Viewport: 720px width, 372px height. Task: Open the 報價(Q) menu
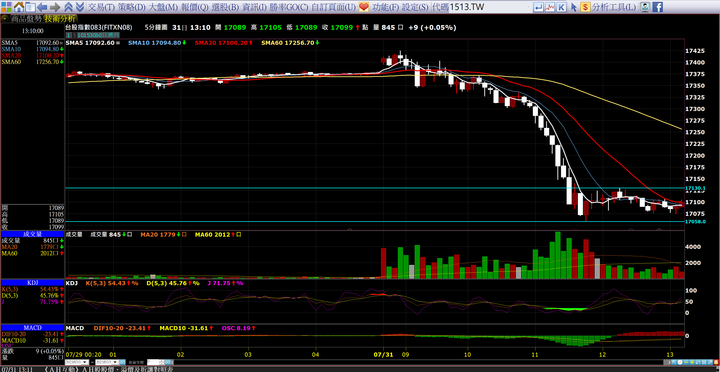(195, 7)
